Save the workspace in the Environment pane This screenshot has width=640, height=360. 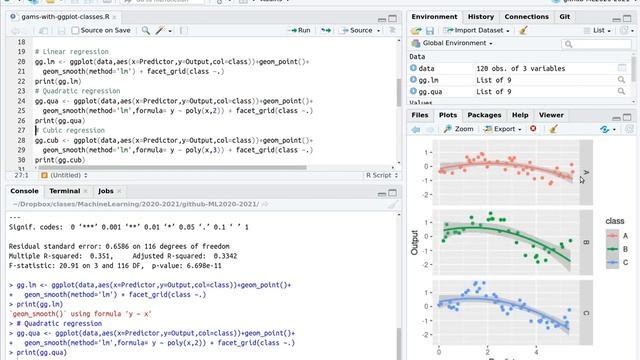pyautogui.click(x=430, y=31)
